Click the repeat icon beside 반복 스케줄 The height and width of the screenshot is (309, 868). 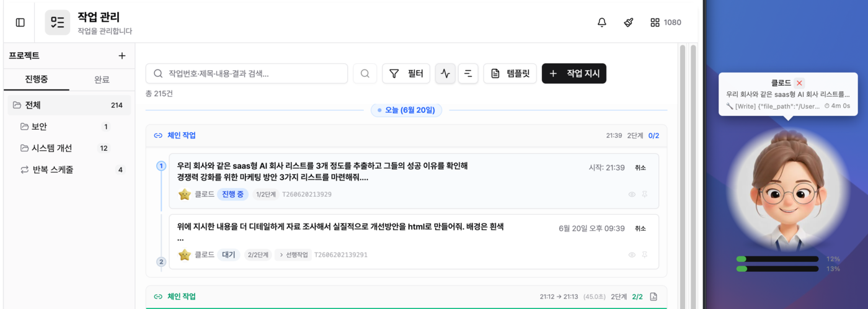click(25, 169)
